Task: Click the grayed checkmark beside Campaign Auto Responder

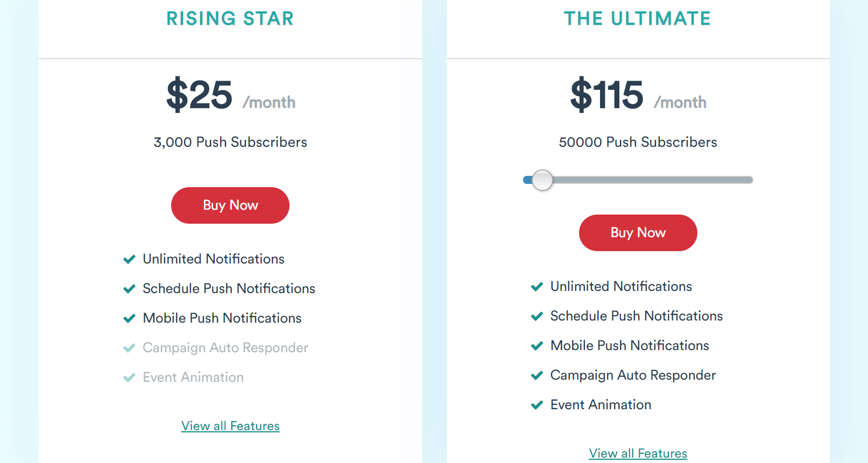Action: (129, 347)
